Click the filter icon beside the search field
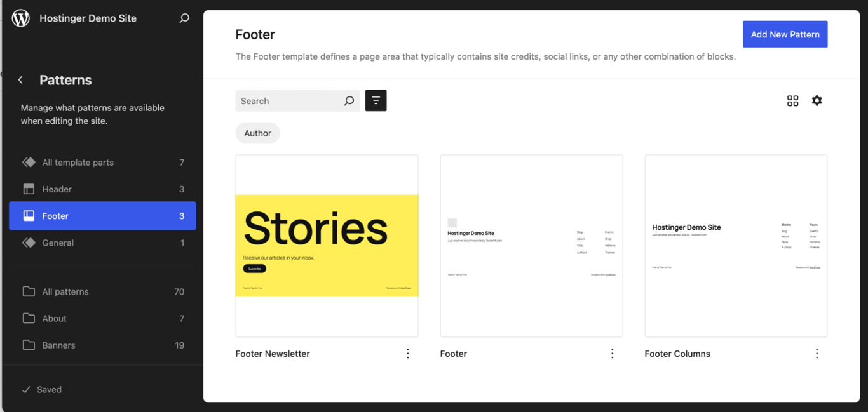 [376, 100]
